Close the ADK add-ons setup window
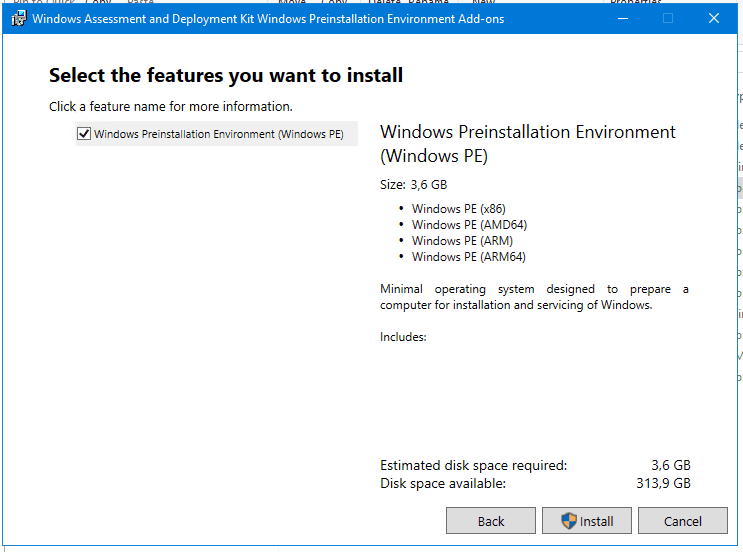Image resolution: width=743 pixels, height=552 pixels. [x=714, y=19]
